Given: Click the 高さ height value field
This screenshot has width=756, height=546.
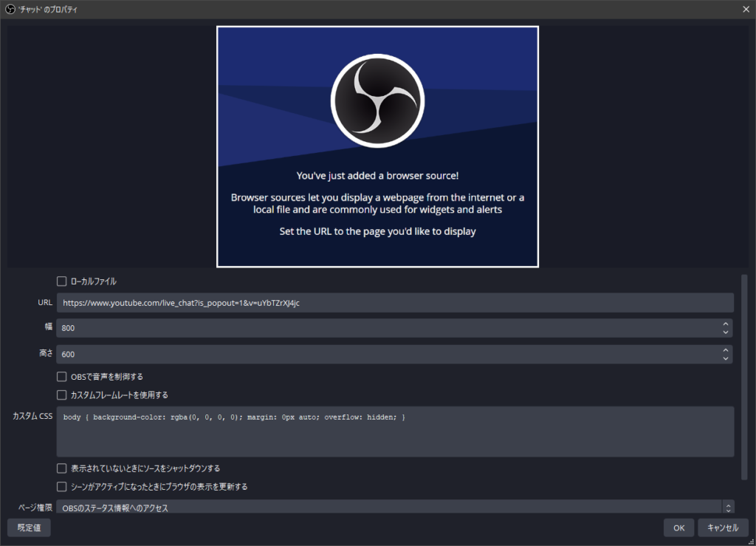Looking at the screenshot, I should 387,355.
